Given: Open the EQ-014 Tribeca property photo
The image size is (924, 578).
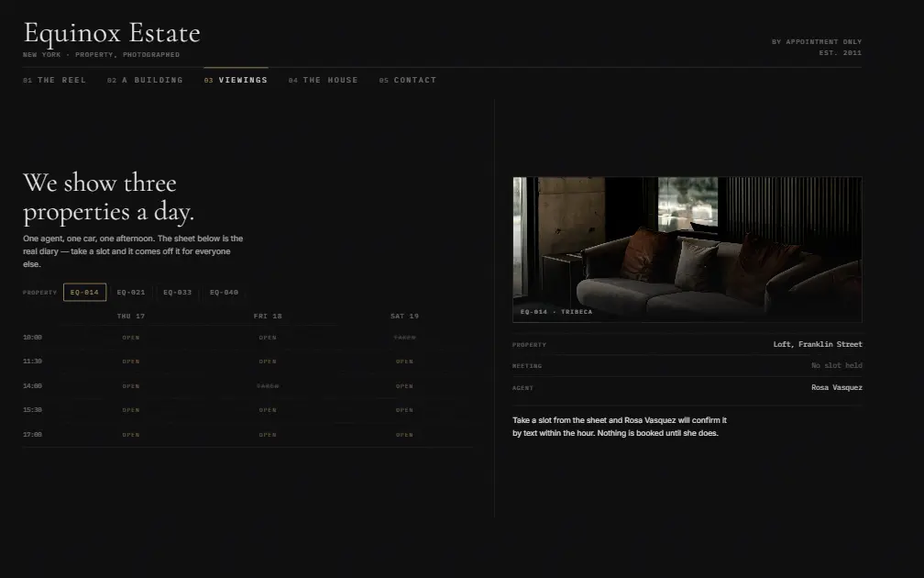Looking at the screenshot, I should tap(687, 250).
